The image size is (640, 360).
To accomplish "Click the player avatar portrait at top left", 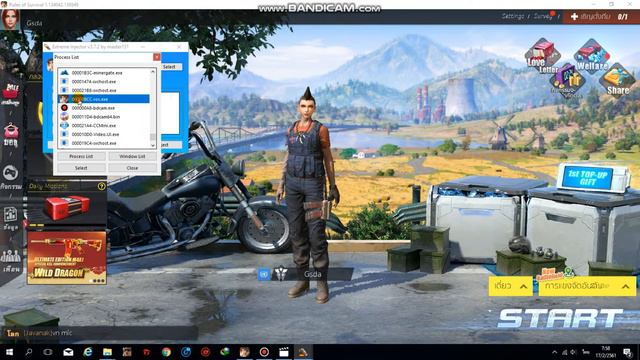I will (x=10, y=19).
